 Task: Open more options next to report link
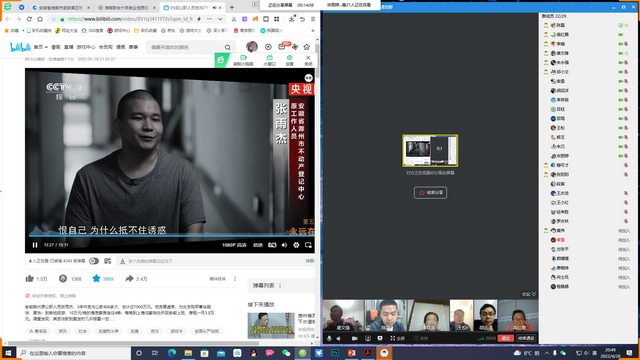235,279
